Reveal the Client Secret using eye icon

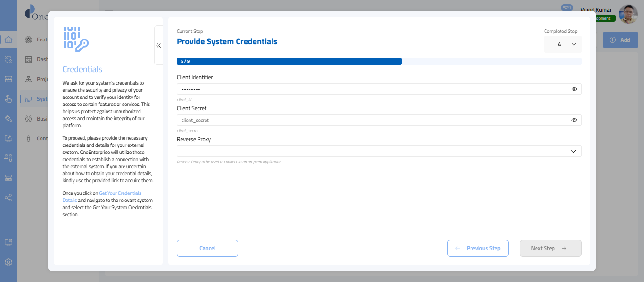pyautogui.click(x=574, y=120)
